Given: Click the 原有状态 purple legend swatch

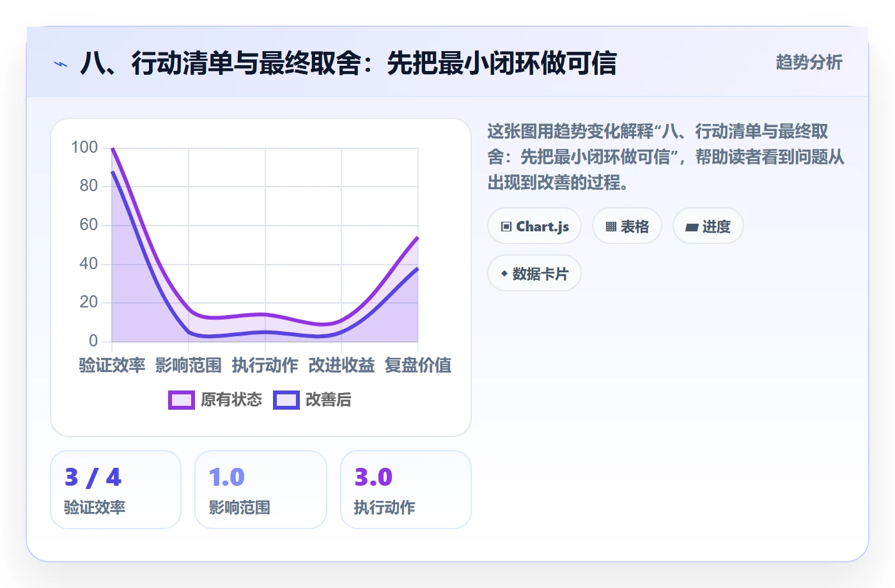Looking at the screenshot, I should point(182,400).
